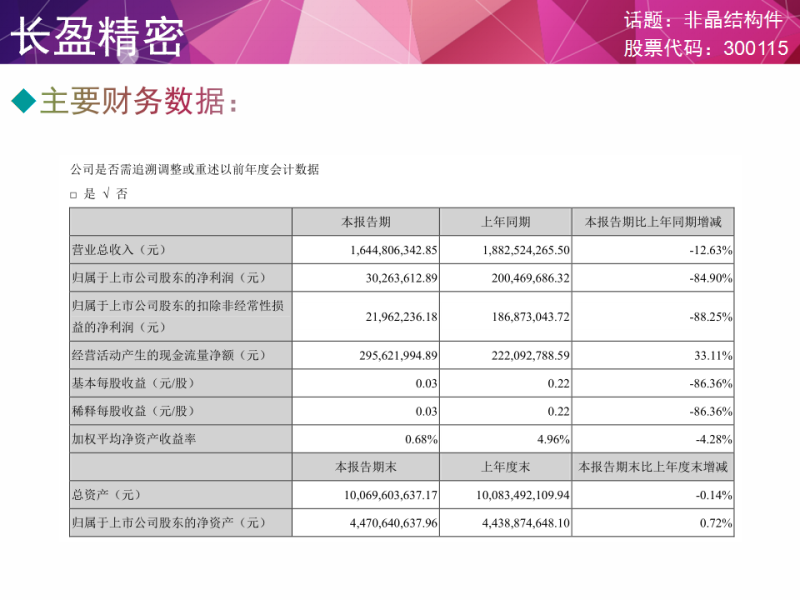Click the value 1,882,524,265.50

[x=526, y=250]
